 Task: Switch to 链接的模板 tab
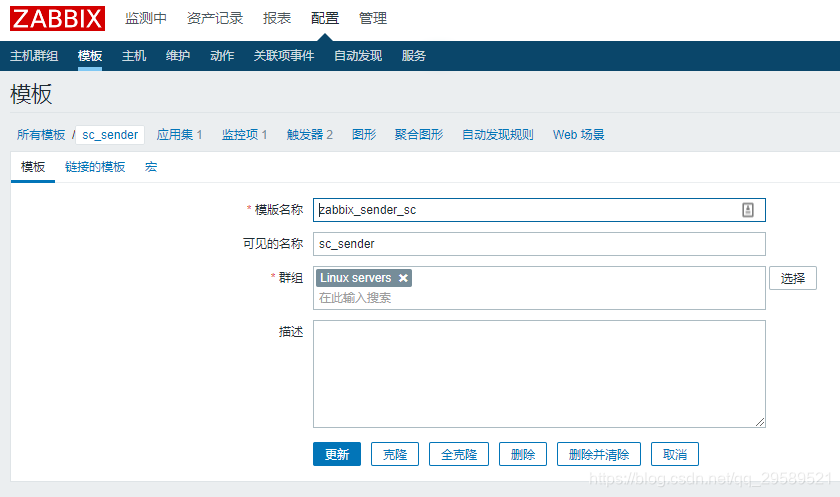(95, 167)
